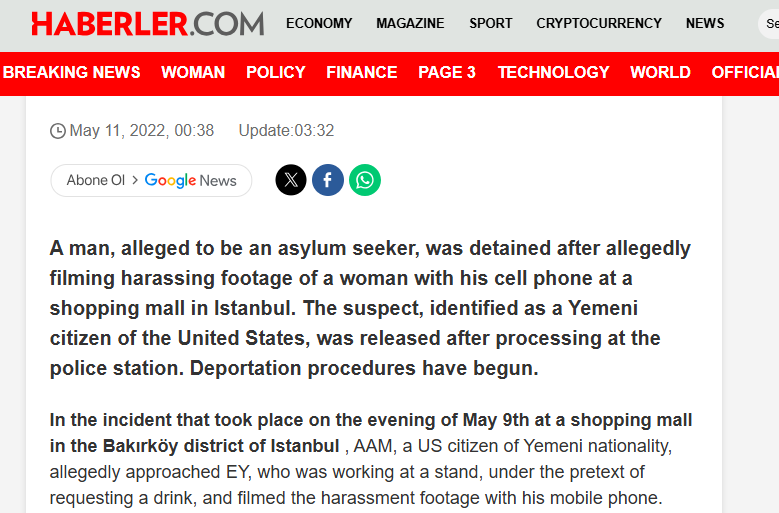779x513 pixels.
Task: Navigate to Cryptocurrency section
Action: point(599,23)
